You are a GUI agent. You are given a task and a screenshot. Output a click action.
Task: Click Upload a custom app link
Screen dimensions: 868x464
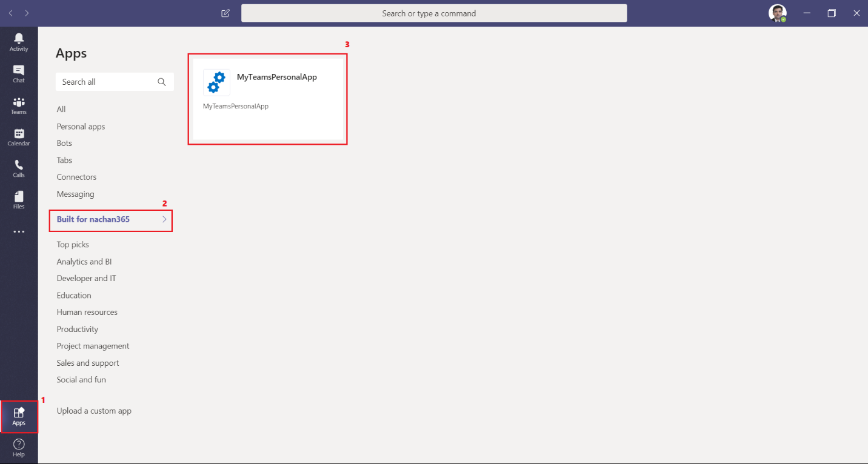pos(94,411)
